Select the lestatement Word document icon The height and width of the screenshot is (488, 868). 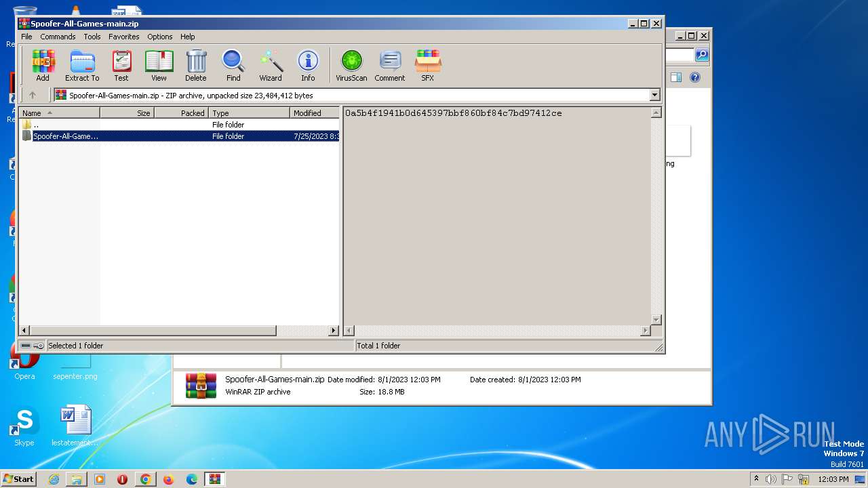[x=75, y=427]
